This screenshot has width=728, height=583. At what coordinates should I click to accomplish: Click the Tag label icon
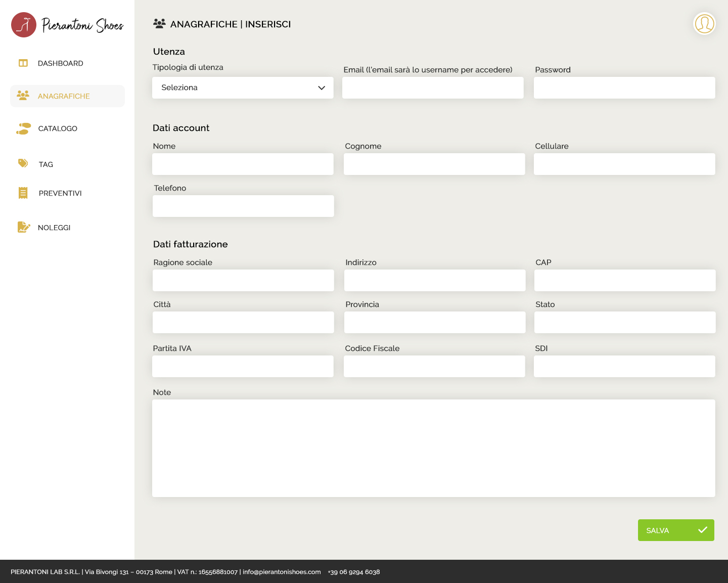tap(23, 163)
